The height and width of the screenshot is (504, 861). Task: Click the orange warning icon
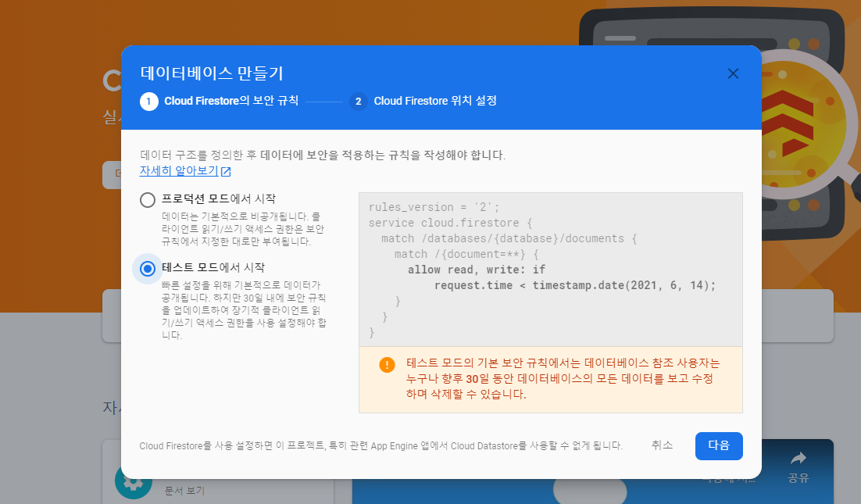pyautogui.click(x=387, y=365)
